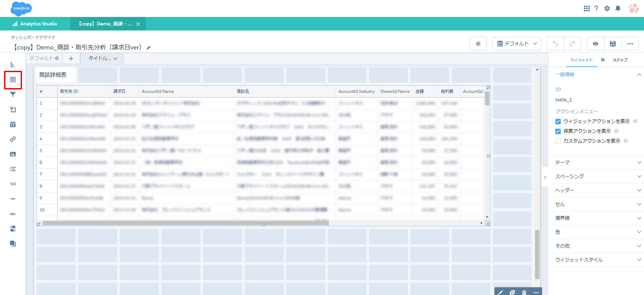The height and width of the screenshot is (295, 644).
Task: Click the plus button to add page
Action: pos(71,59)
